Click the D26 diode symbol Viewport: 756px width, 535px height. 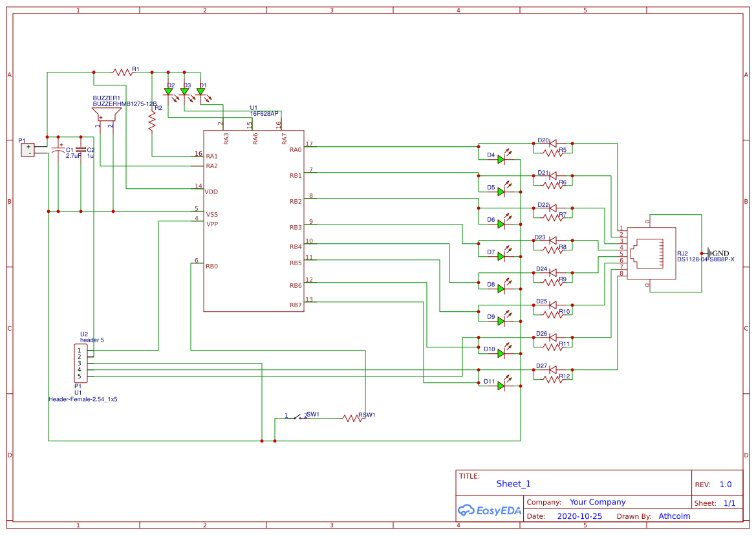(552, 337)
